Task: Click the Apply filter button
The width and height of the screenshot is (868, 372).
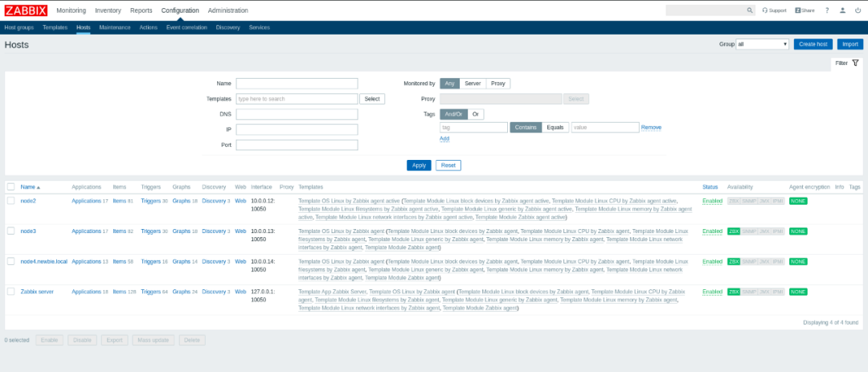Action: point(419,165)
